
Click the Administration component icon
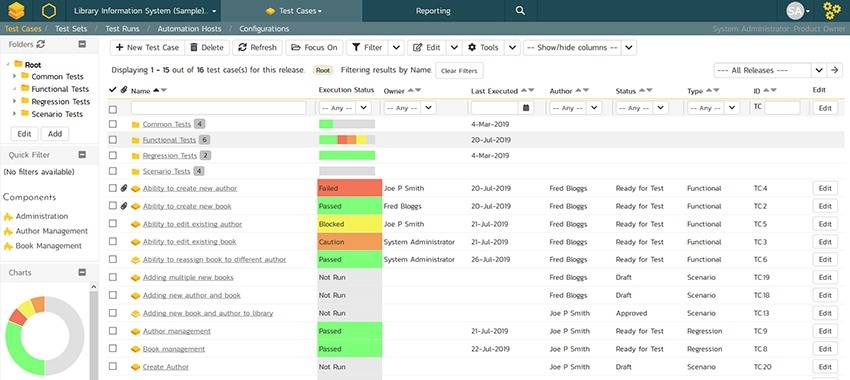pos(8,216)
